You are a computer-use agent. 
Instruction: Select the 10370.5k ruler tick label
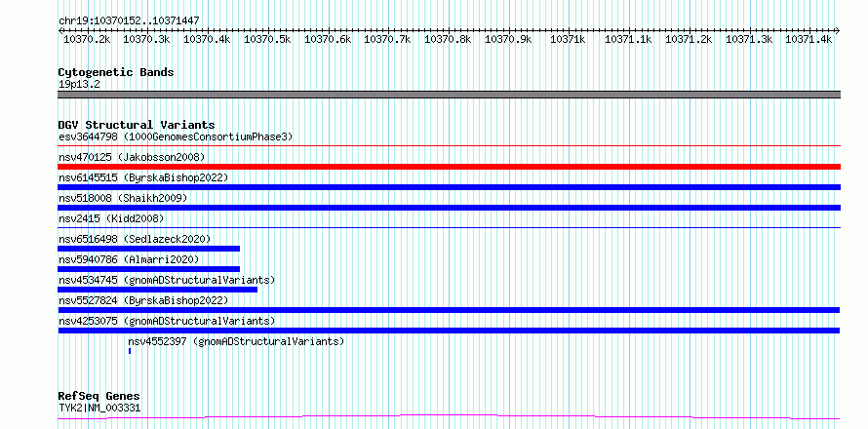(x=267, y=39)
